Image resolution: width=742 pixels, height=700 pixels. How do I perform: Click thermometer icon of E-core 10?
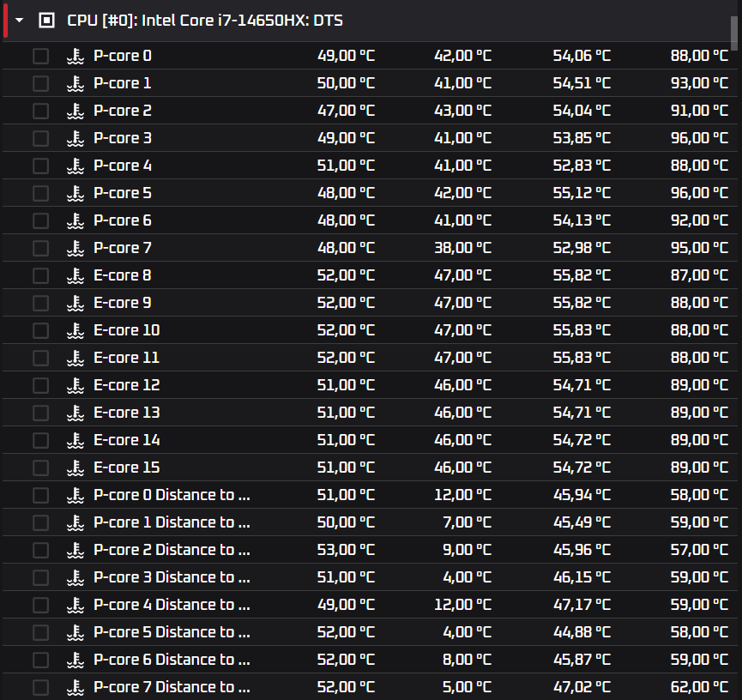pos(75,330)
